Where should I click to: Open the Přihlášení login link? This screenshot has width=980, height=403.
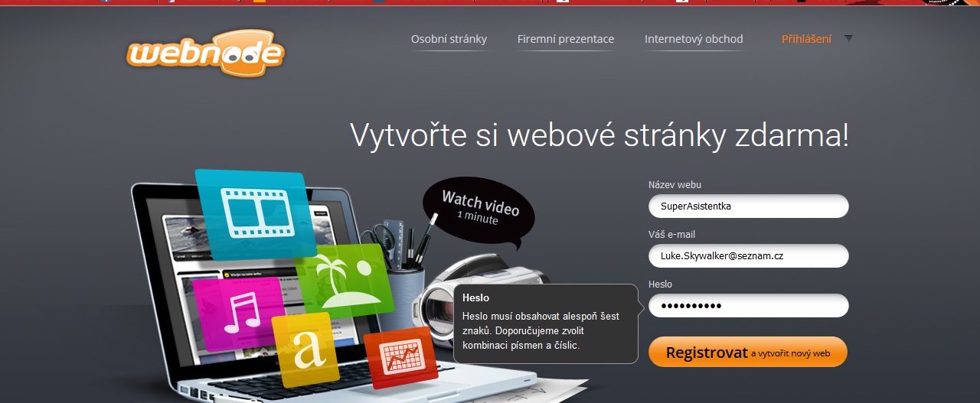tap(806, 39)
